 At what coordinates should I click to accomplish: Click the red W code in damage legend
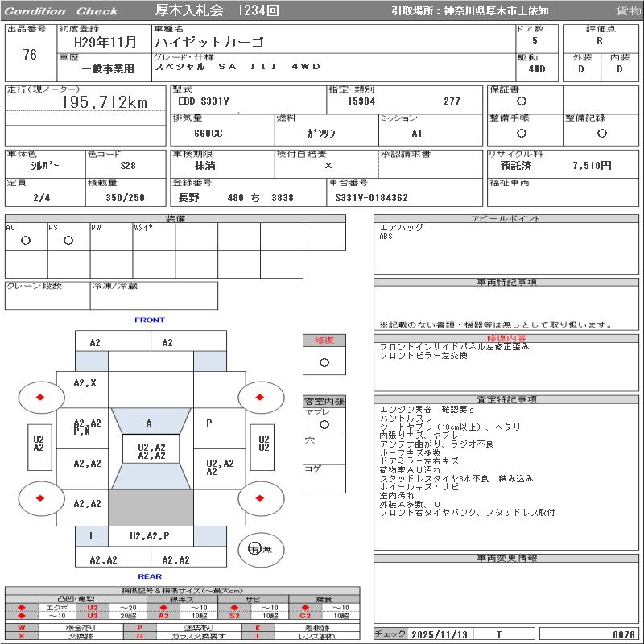(x=22, y=627)
